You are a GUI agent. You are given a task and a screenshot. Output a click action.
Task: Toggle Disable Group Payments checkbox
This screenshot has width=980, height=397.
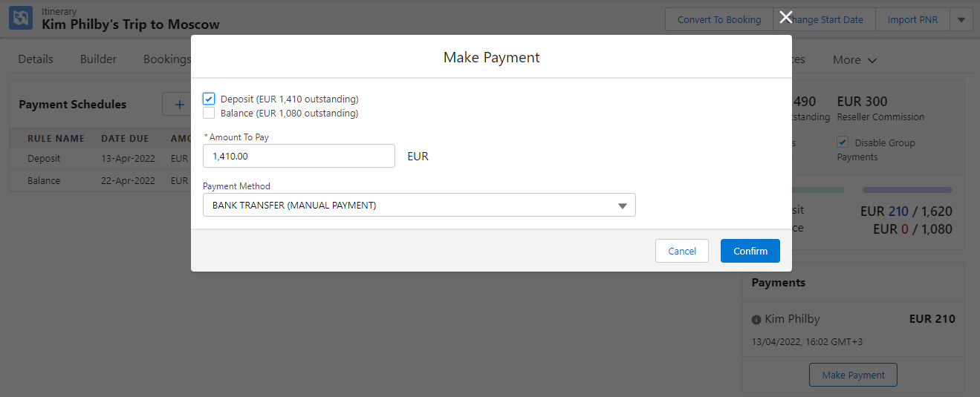coord(843,142)
